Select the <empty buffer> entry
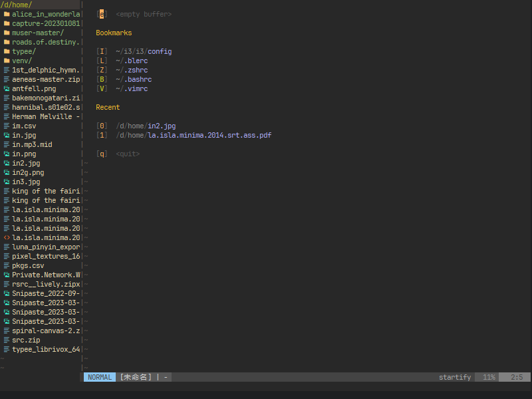Screen dimensions: 532x399 (x=143, y=14)
